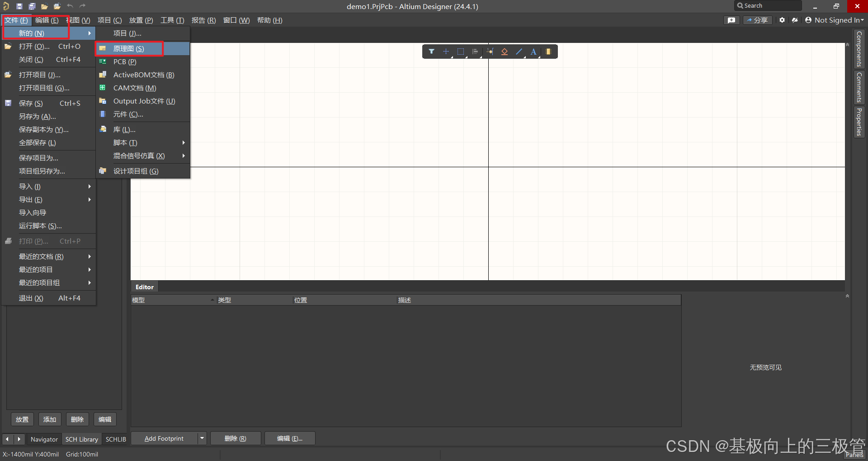The height and width of the screenshot is (461, 868).
Task: Open the Add Footprint dropdown arrow
Action: click(x=202, y=438)
